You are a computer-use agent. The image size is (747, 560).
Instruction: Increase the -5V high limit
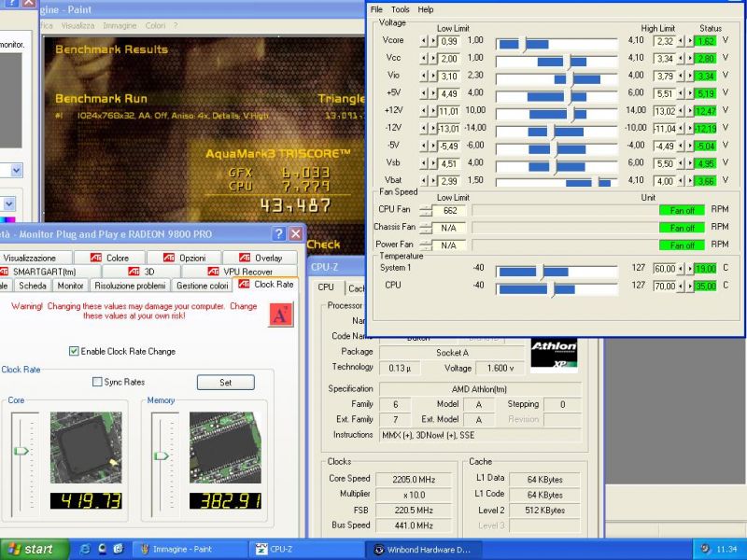point(689,147)
